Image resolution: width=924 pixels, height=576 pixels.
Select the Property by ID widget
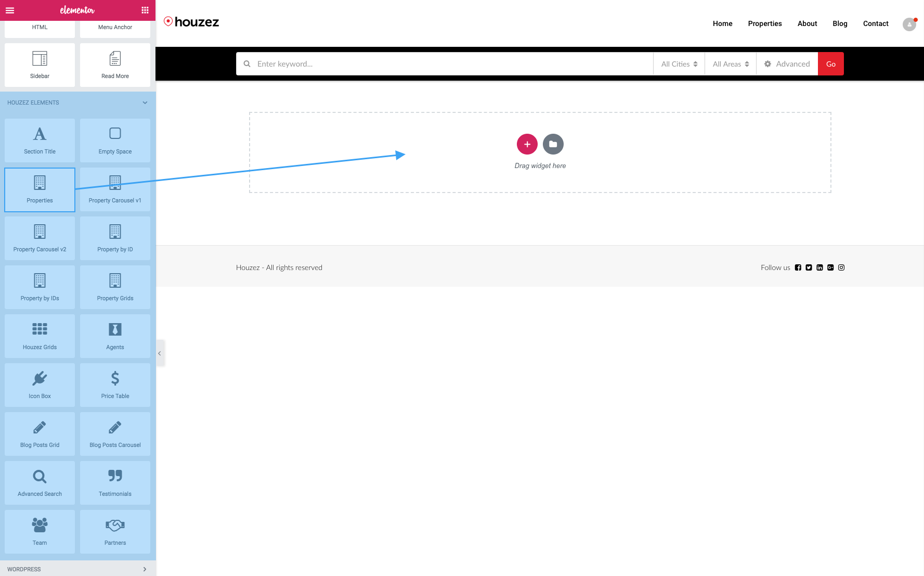[115, 238]
